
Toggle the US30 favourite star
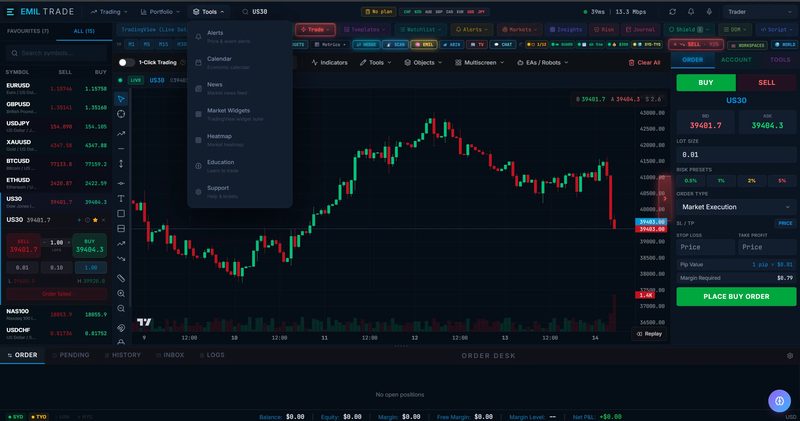click(95, 220)
